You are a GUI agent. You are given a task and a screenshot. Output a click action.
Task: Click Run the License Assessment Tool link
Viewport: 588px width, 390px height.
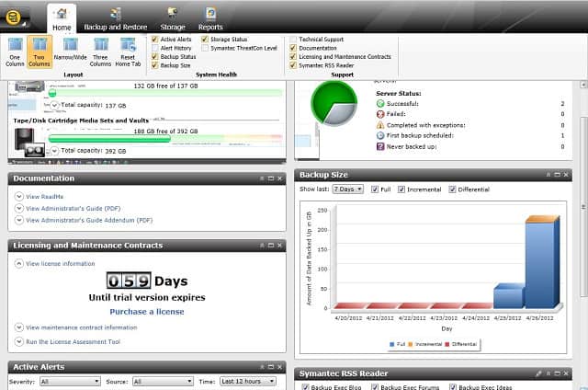click(x=73, y=341)
